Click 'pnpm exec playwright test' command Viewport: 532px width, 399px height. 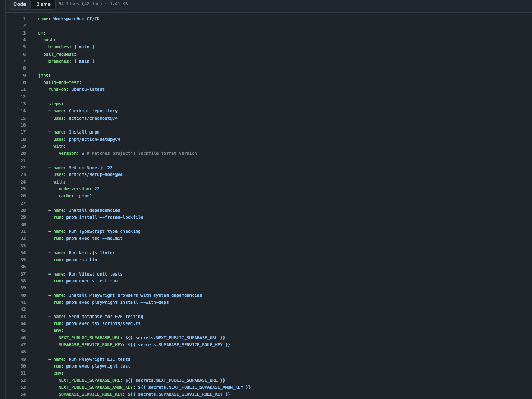pos(98,366)
